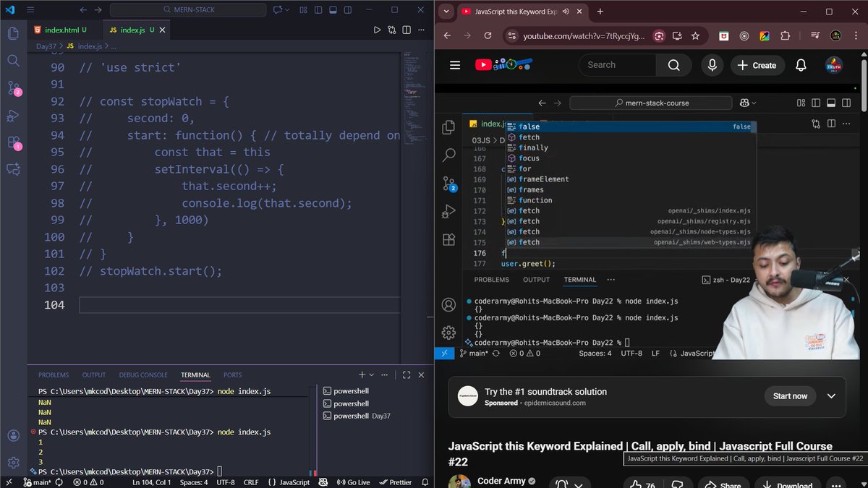Open the Chat view in VS Code activity bar
The width and height of the screenshot is (868, 488).
(x=13, y=169)
